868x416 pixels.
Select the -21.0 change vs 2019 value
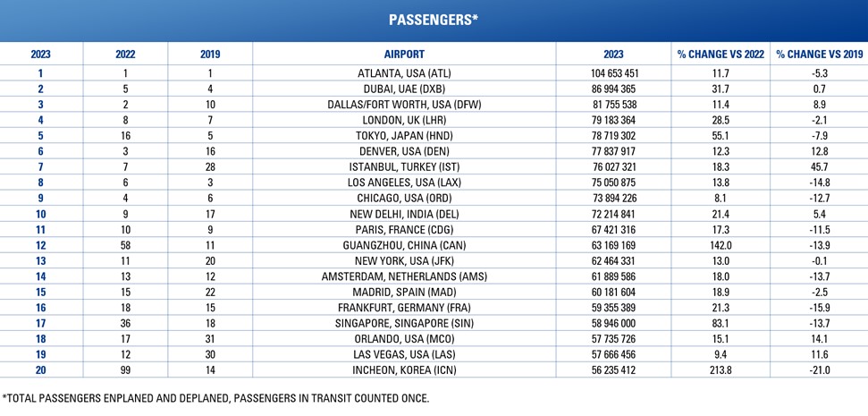click(820, 370)
